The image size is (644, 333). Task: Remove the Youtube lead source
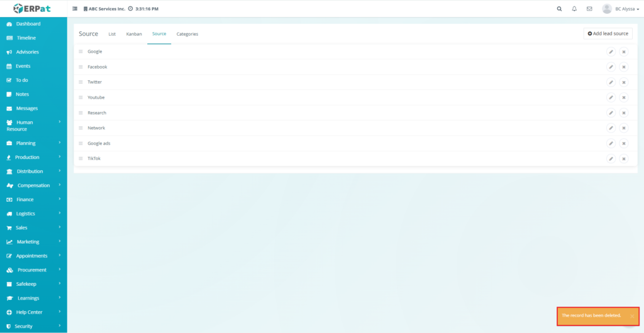[624, 98]
